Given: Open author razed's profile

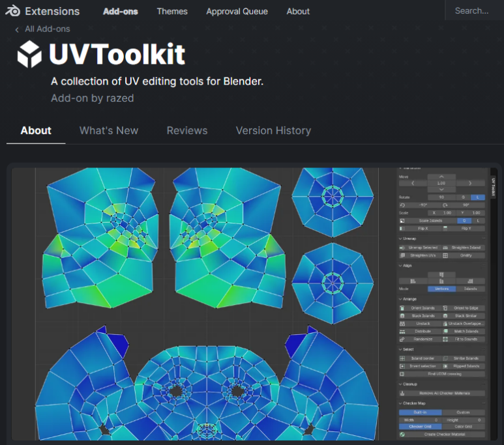Looking at the screenshot, I should (120, 98).
